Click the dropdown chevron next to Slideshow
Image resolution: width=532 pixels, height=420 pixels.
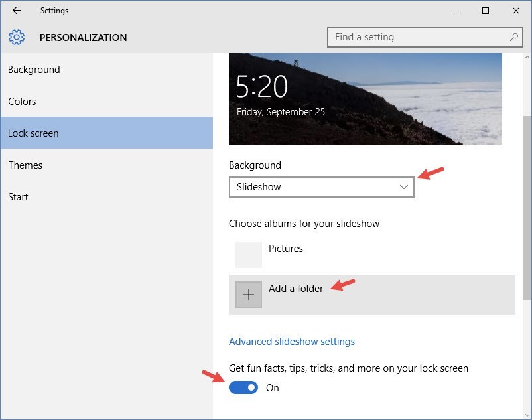(x=404, y=187)
